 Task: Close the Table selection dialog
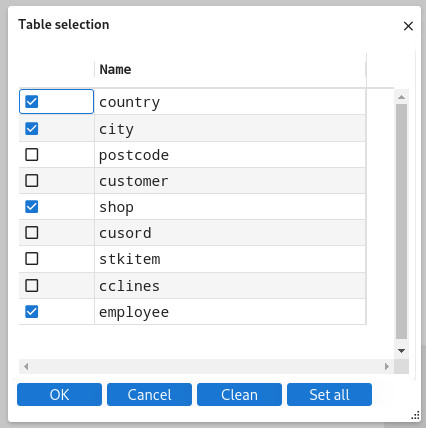point(408,26)
